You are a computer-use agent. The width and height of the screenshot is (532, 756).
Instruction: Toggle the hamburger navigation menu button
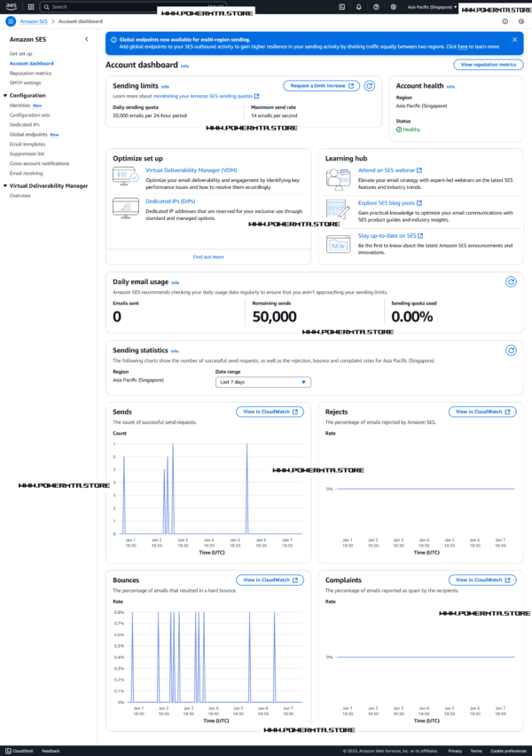coord(11,21)
